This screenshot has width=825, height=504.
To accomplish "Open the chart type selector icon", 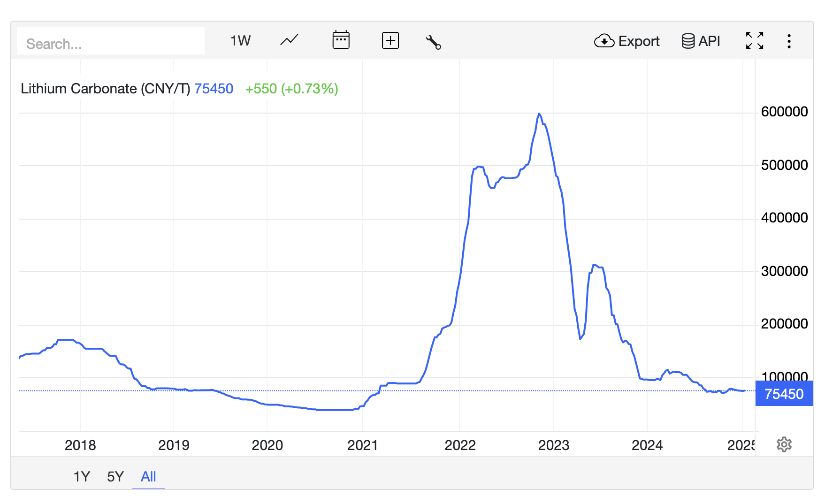I will click(x=289, y=41).
